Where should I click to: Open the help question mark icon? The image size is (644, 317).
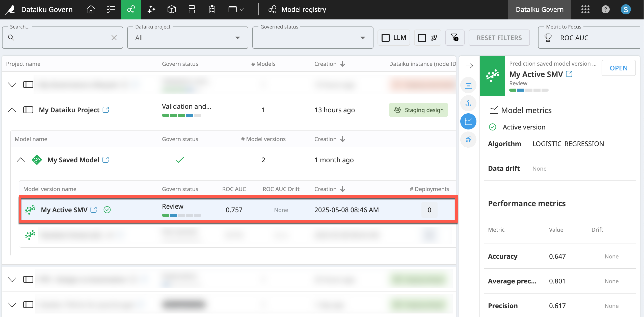click(x=605, y=10)
